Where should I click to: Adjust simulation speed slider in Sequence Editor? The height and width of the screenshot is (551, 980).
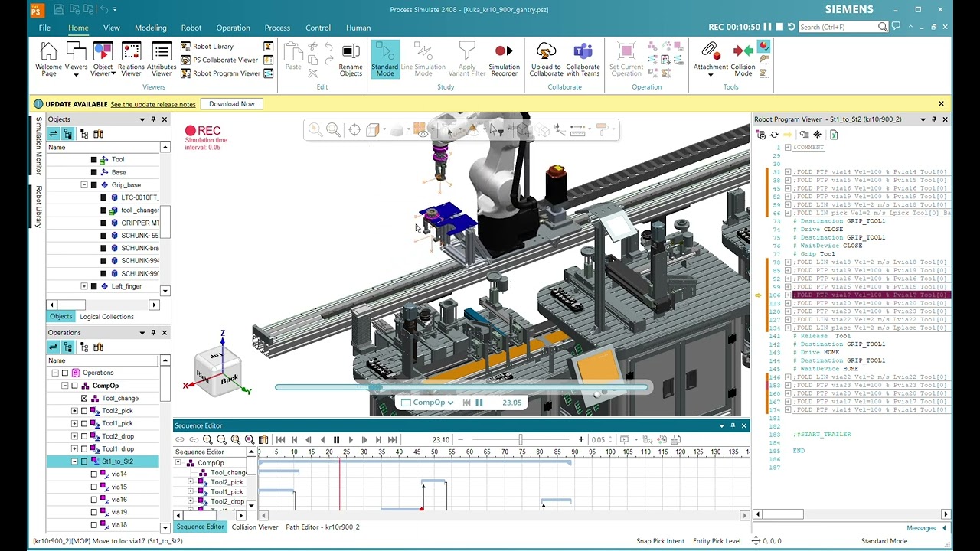521,439
